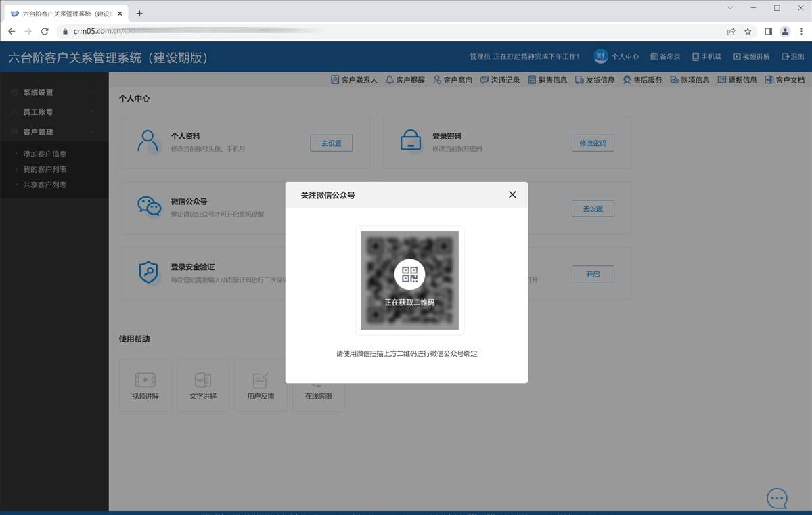Image resolution: width=812 pixels, height=515 pixels.
Task: Expand the 系统设置 sidebar menu
Action: (54, 93)
